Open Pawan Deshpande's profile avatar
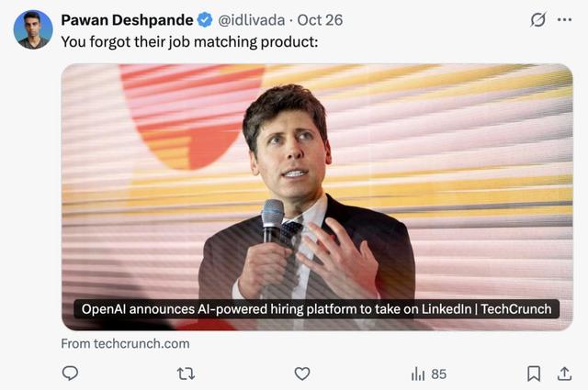This screenshot has width=588, height=390. (33, 29)
